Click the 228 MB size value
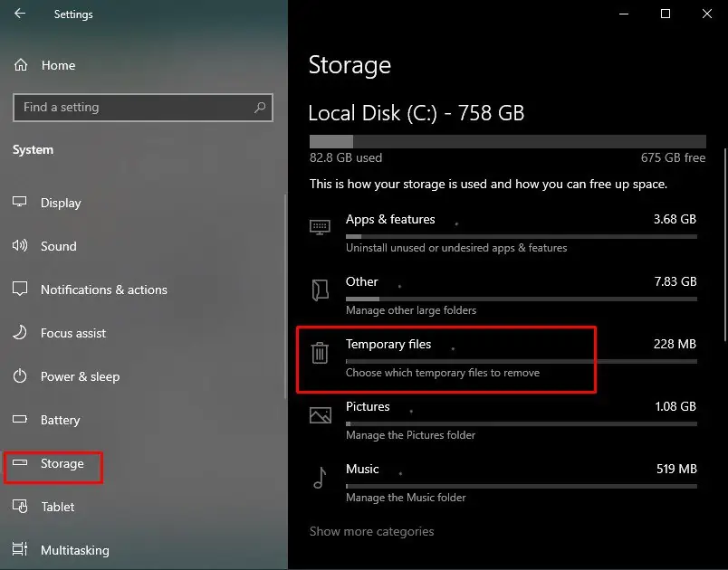The width and height of the screenshot is (728, 570). [675, 344]
